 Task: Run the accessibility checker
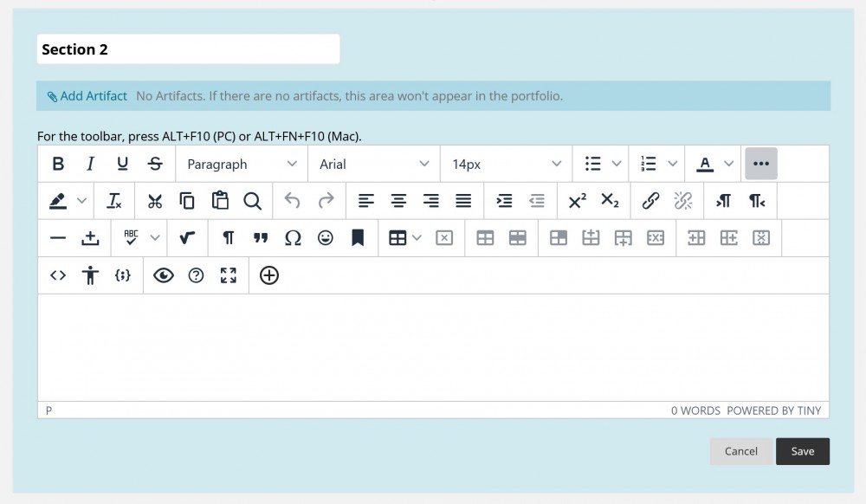point(90,275)
